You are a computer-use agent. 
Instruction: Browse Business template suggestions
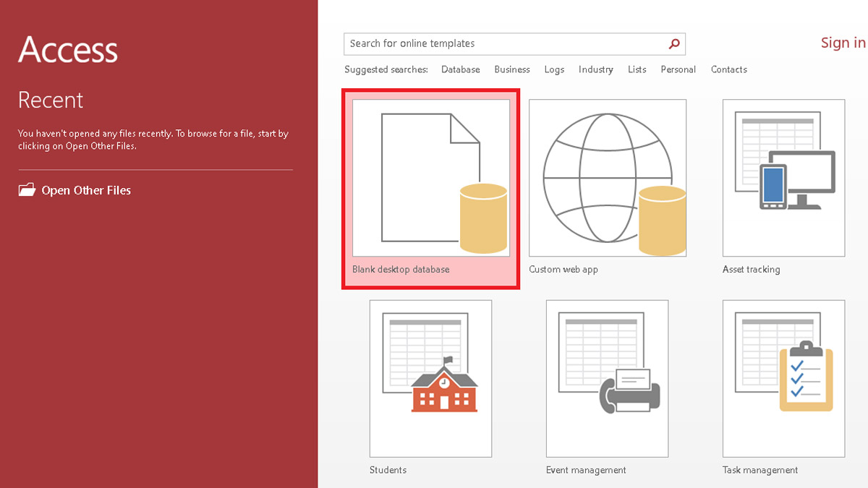(511, 69)
